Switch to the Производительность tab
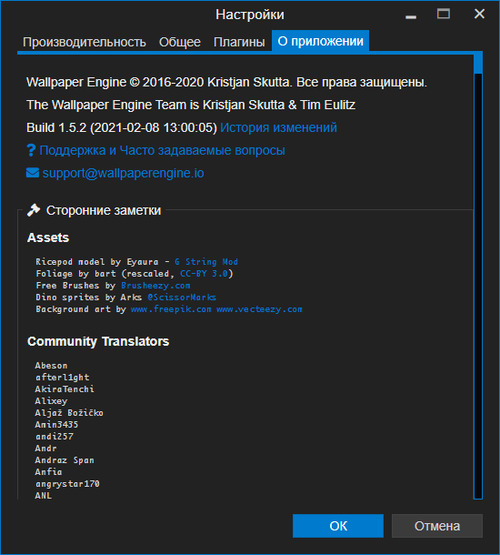Viewport: 500px width, 555px height. (x=84, y=42)
